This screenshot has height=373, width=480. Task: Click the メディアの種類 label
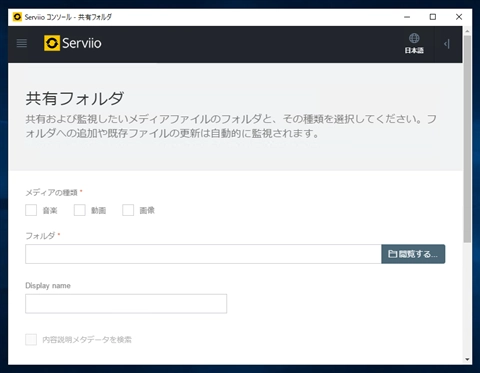[52, 193]
